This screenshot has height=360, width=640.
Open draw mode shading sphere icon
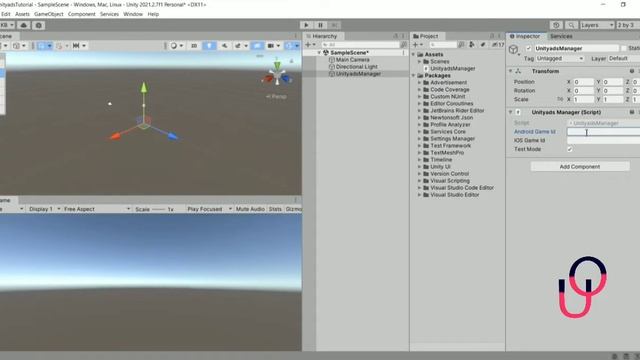point(176,46)
